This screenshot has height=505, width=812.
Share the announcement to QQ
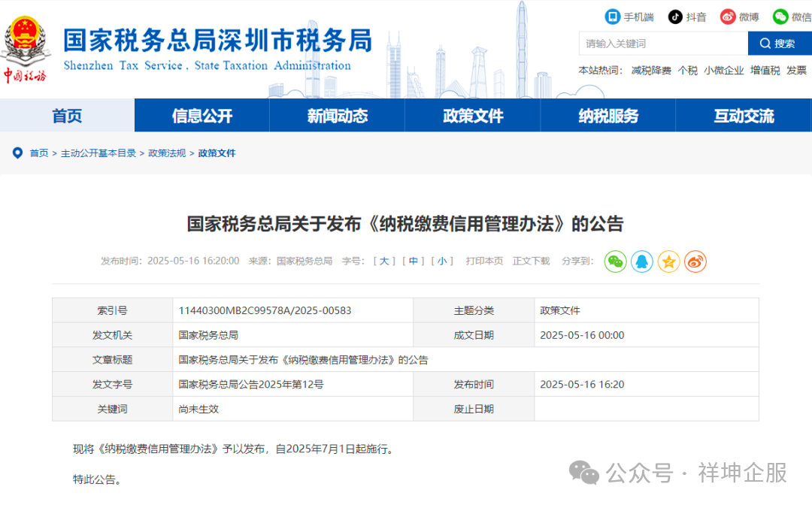tap(641, 262)
